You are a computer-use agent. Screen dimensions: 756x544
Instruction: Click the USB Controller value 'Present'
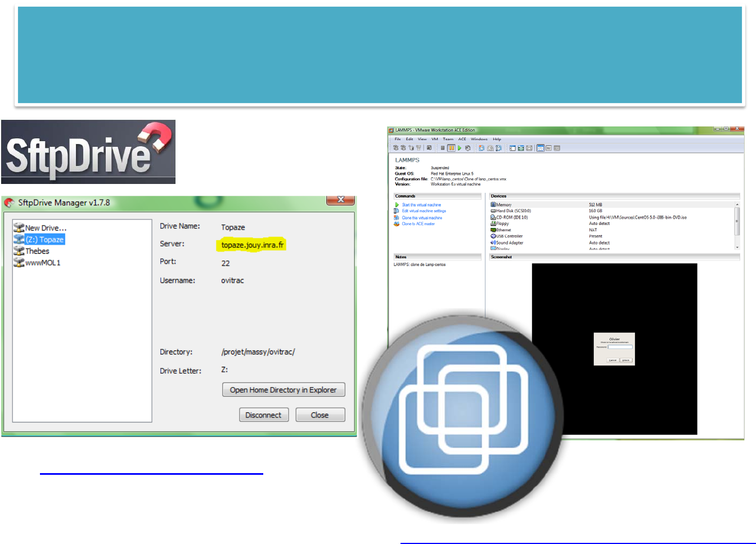(x=596, y=236)
